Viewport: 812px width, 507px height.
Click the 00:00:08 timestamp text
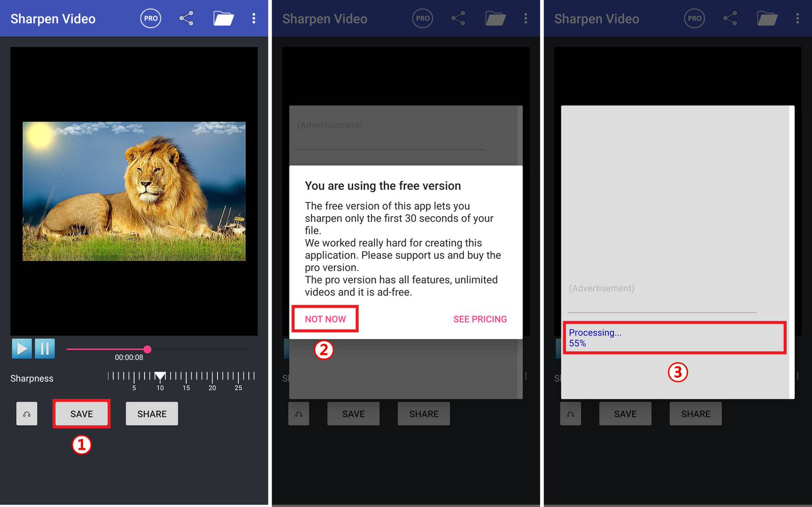tap(129, 357)
